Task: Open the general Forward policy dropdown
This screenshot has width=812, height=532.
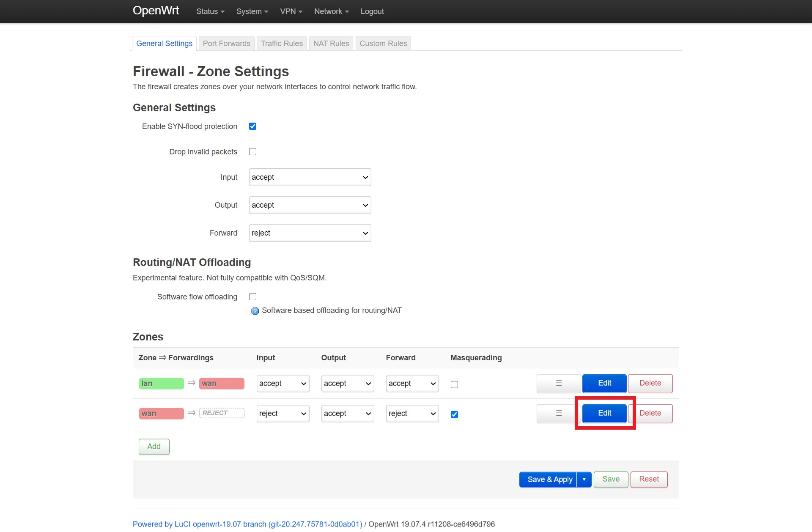Action: [x=310, y=233]
